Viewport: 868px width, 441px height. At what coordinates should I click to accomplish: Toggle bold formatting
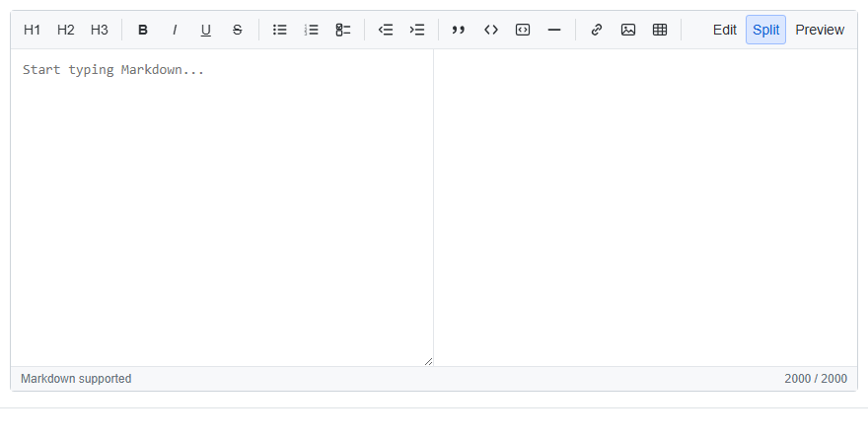click(143, 30)
